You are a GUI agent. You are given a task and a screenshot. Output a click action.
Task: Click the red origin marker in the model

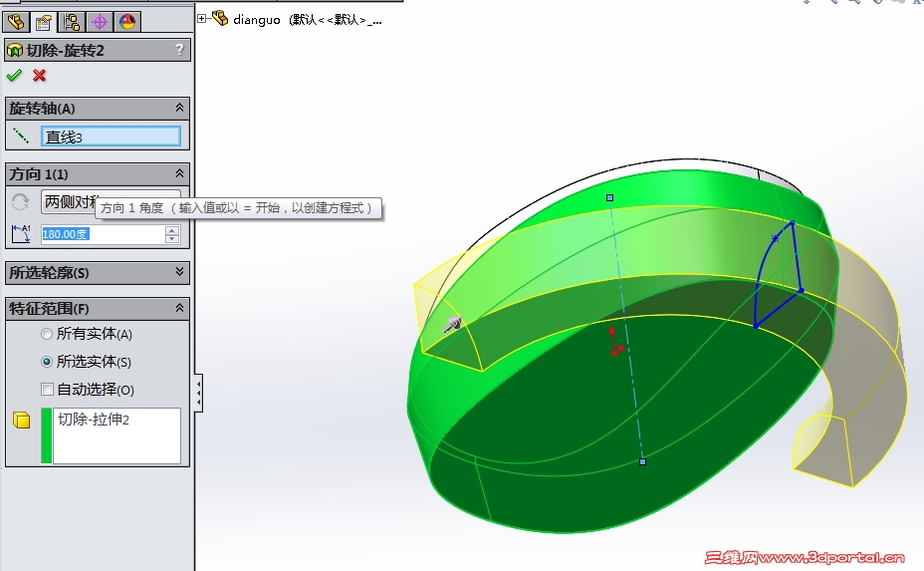[x=615, y=344]
